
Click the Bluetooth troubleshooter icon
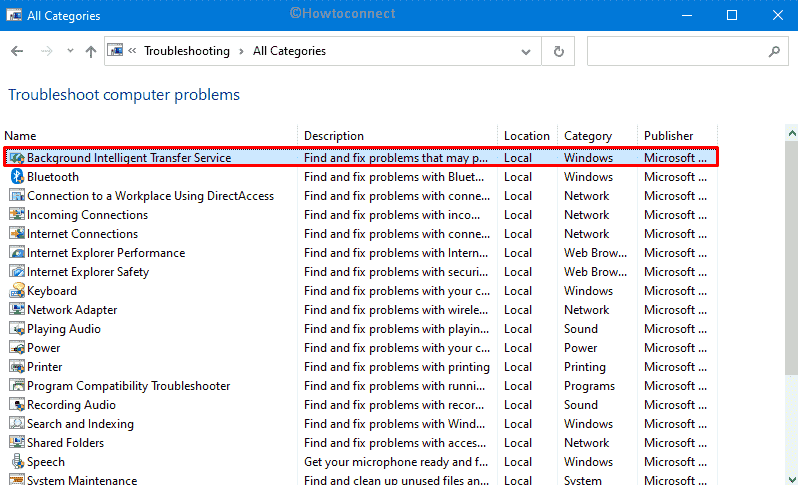17,177
